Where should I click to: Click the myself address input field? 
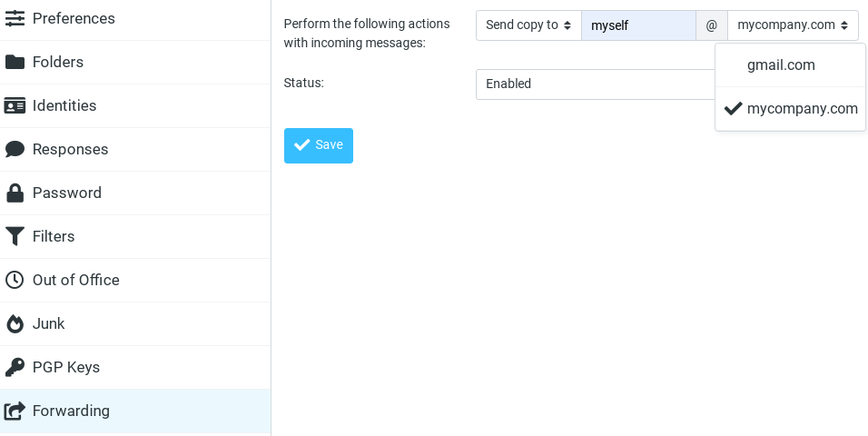(638, 25)
